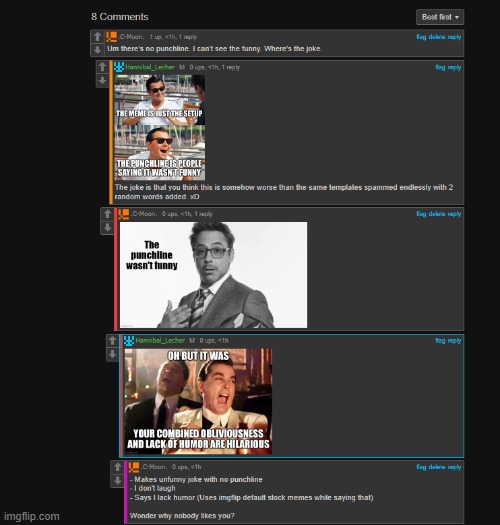The height and width of the screenshot is (525, 500).
Task: Reply to the 'Makes unfunny joke' comment
Action: pyautogui.click(x=454, y=467)
